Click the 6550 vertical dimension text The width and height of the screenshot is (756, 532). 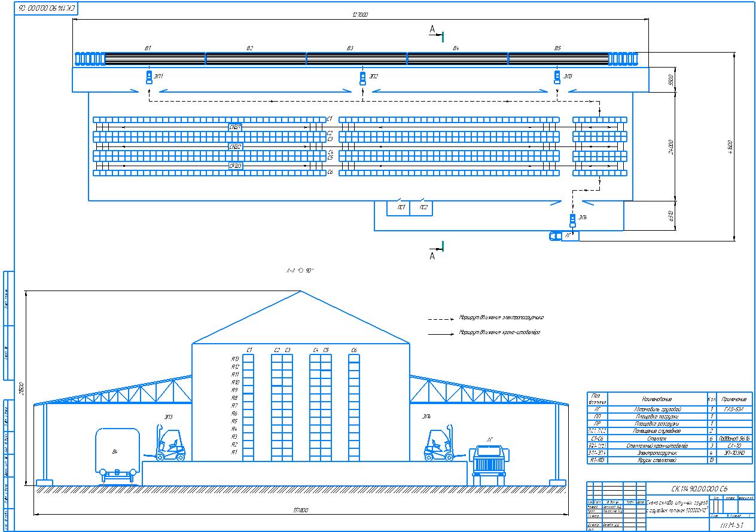pyautogui.click(x=671, y=215)
